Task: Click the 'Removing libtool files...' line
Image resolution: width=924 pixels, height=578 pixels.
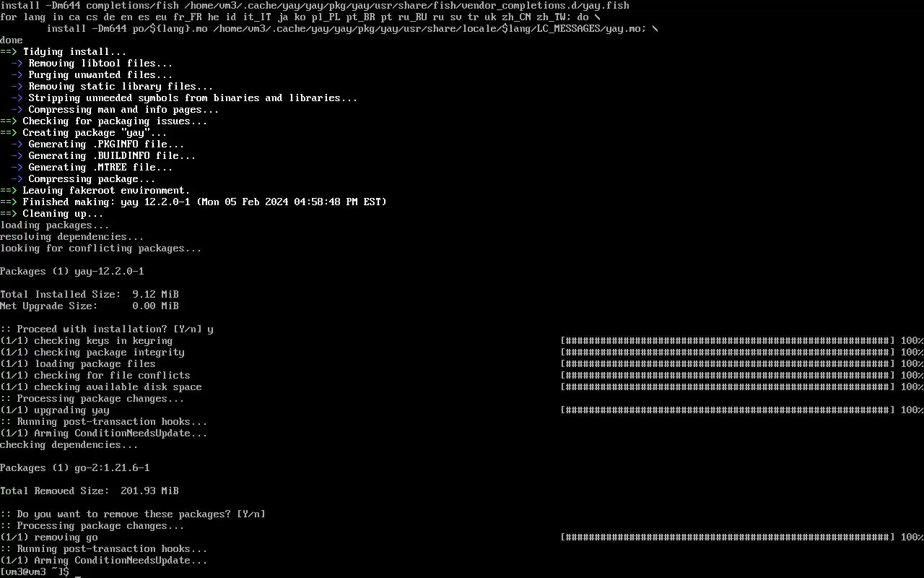Action: 92,64
